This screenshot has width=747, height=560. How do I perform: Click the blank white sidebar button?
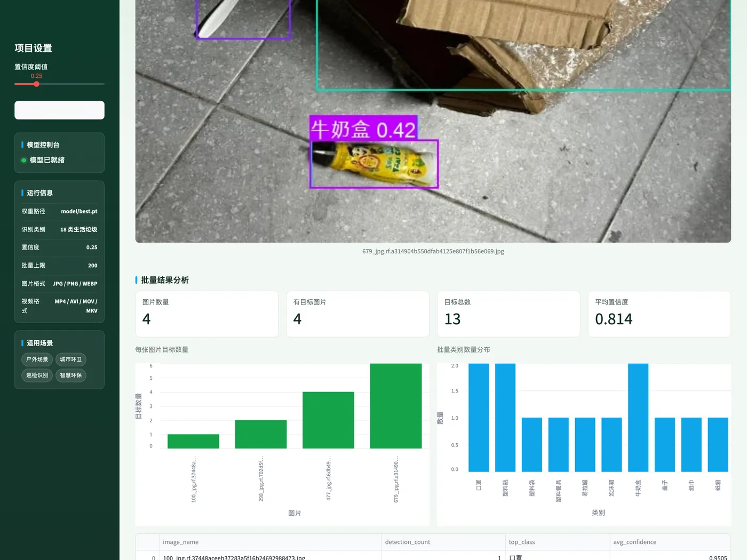tap(59, 110)
